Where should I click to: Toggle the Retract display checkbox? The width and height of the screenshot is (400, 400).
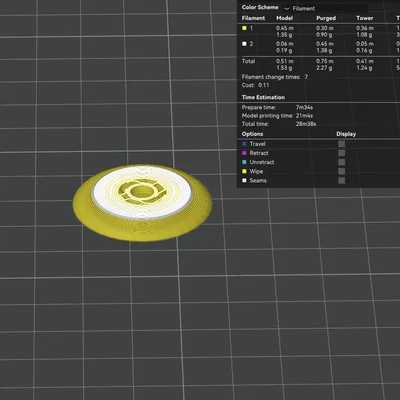pos(342,153)
